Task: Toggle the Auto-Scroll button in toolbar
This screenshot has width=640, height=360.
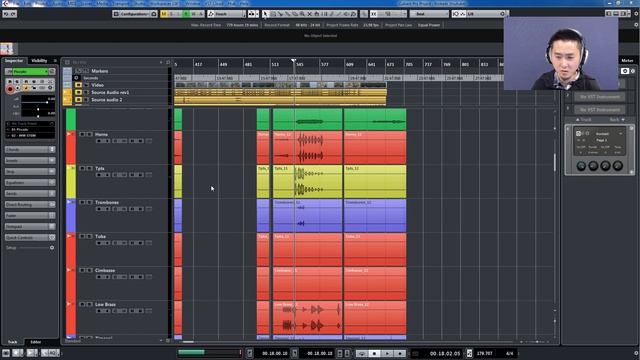Action: point(252,14)
